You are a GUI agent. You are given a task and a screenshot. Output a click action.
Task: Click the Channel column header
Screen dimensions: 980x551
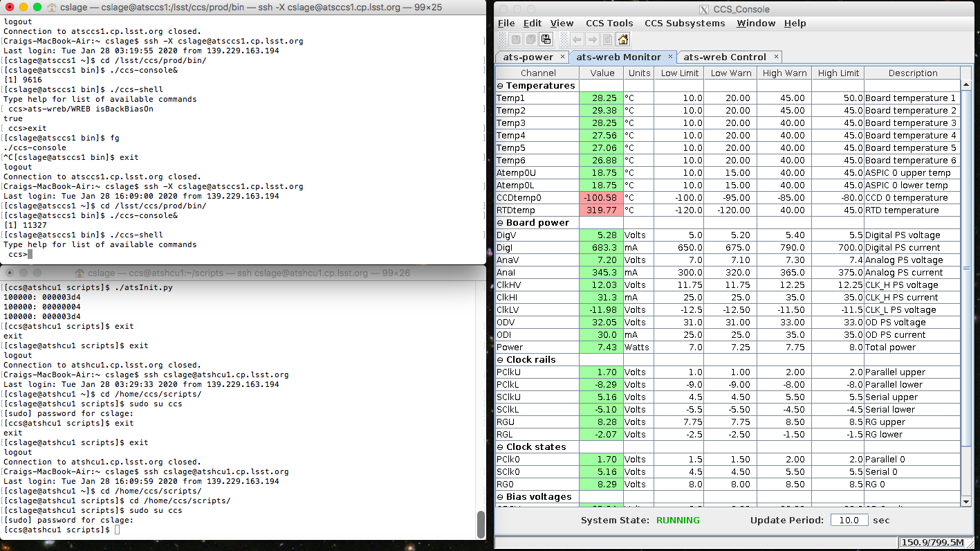[538, 73]
